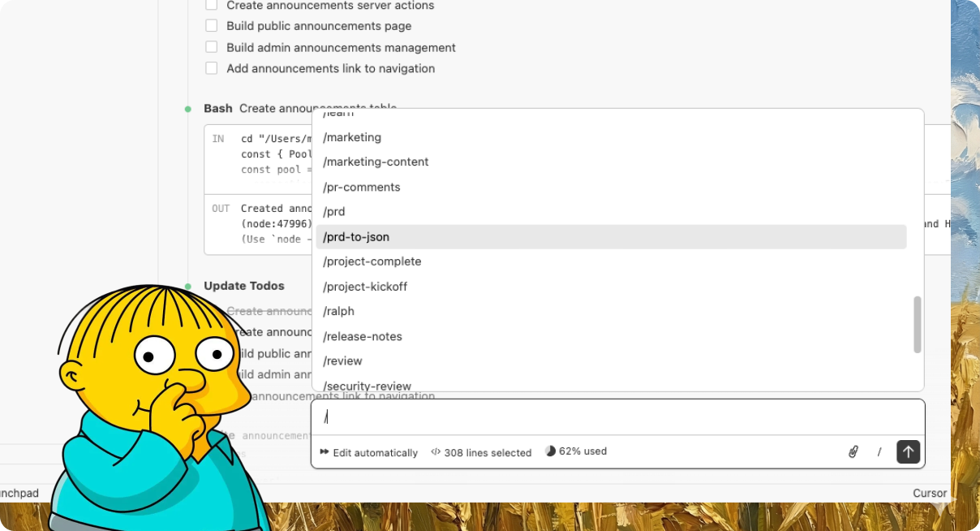980x531 pixels.
Task: Check the Create announcements server actions todo
Action: 211,5
